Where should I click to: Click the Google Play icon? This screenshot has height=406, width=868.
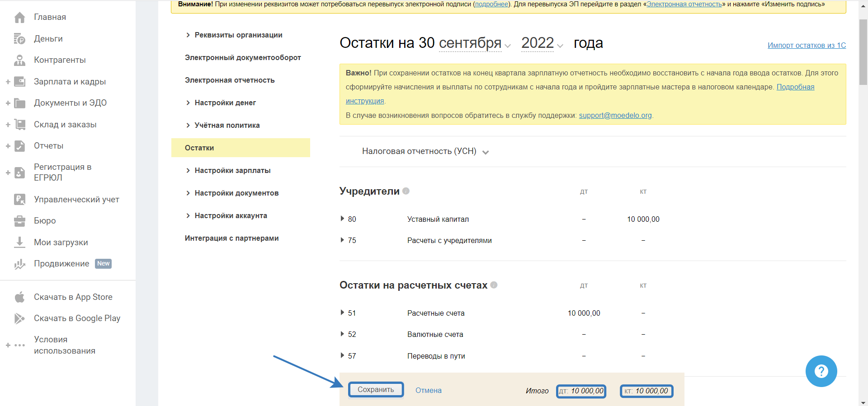(19, 318)
